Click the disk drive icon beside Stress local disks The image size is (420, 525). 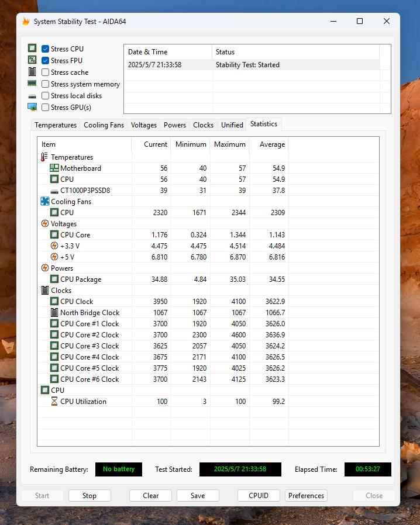(32, 96)
